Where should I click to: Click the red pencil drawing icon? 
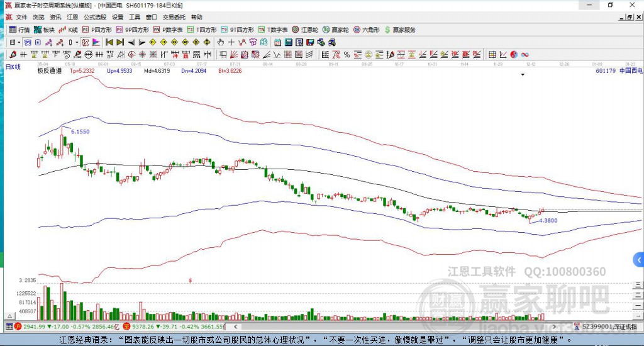tap(13, 54)
